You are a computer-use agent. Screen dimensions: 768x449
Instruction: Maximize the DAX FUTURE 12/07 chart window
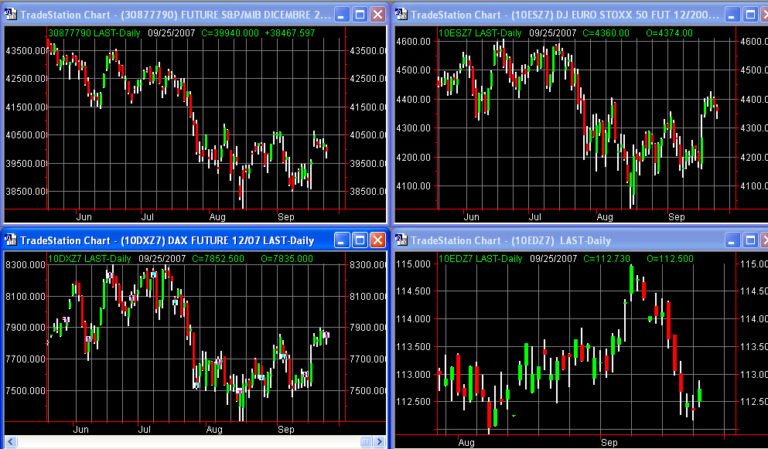pos(359,240)
